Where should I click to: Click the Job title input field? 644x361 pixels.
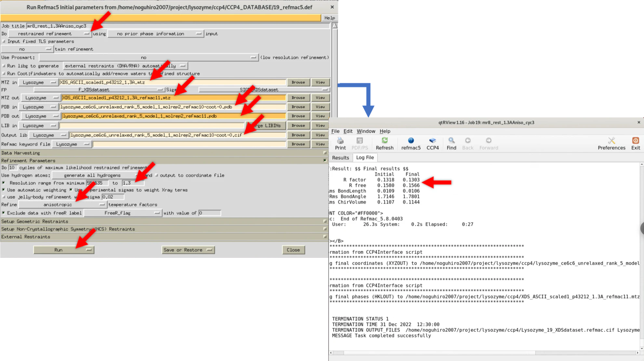click(x=178, y=26)
